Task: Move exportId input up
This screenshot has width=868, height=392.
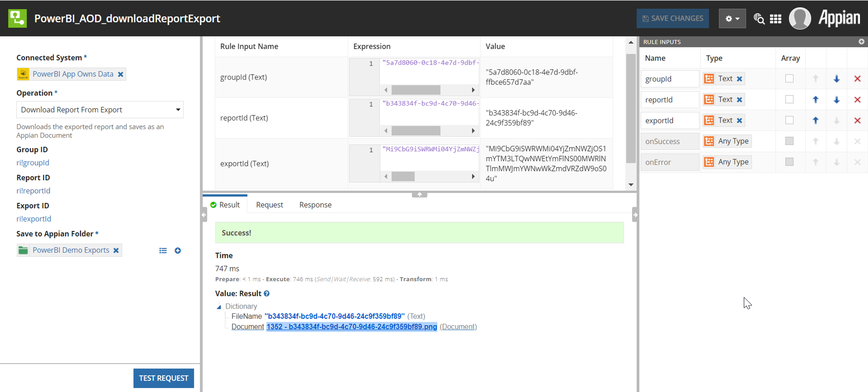Action: click(815, 120)
